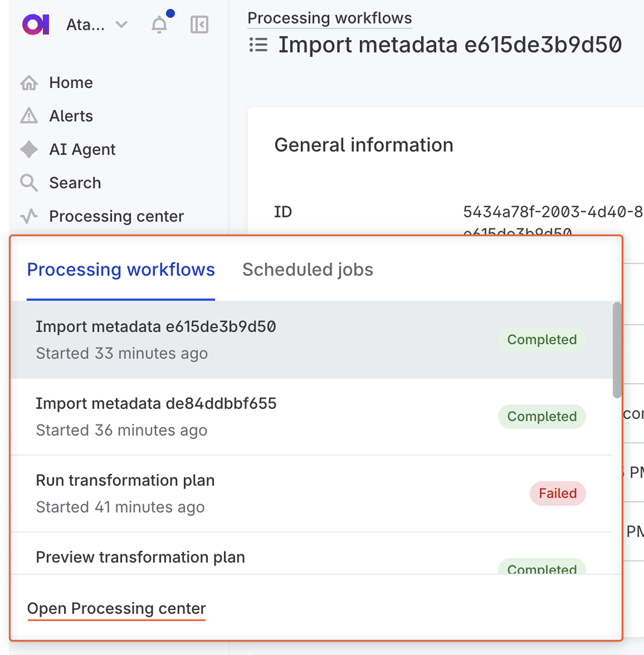Open Import metadata de84ddbbf655 workflow
Screen dimensions: 644x655
156,403
